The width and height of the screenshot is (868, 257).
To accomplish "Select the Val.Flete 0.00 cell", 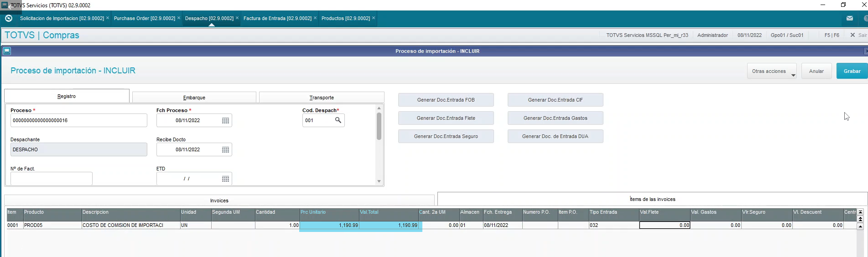I will click(665, 225).
